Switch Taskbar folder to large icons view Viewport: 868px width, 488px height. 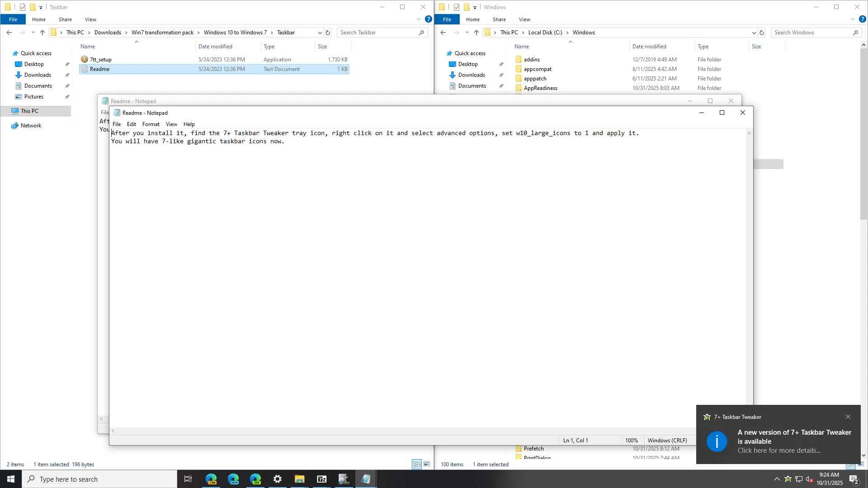tap(426, 464)
